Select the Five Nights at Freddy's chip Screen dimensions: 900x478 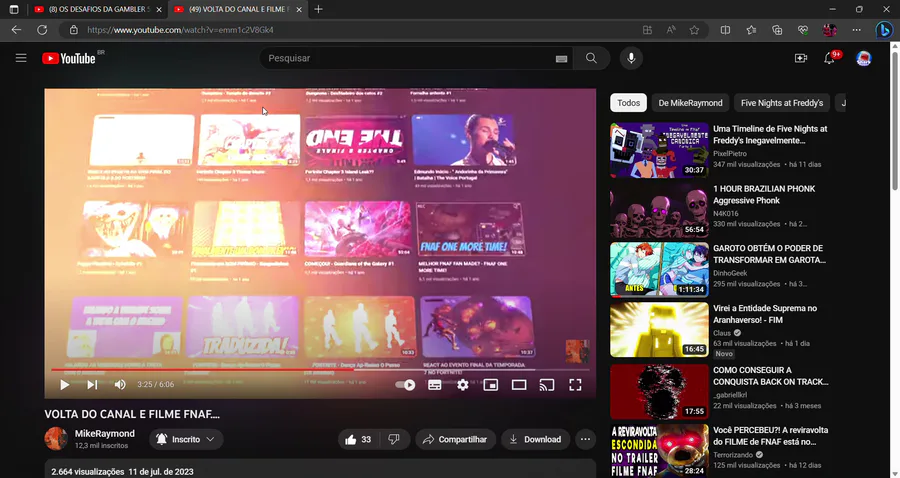tap(782, 103)
